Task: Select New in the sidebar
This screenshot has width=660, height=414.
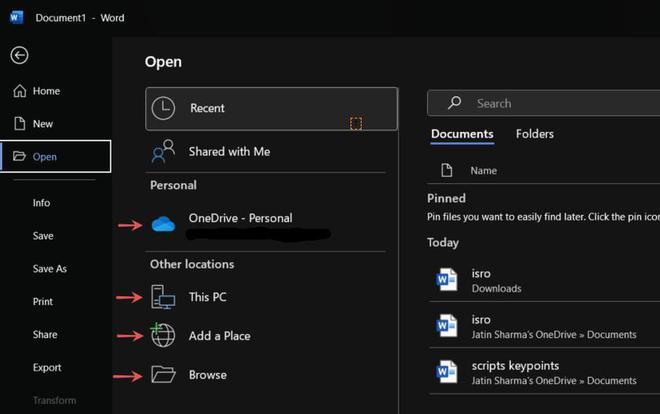Action: [x=43, y=124]
